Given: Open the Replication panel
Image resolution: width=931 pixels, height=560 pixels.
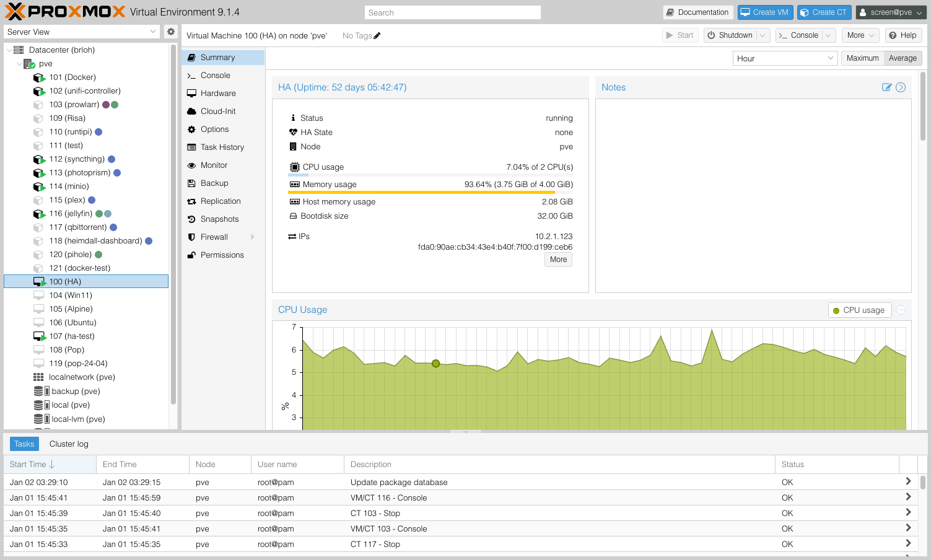Looking at the screenshot, I should click(219, 201).
